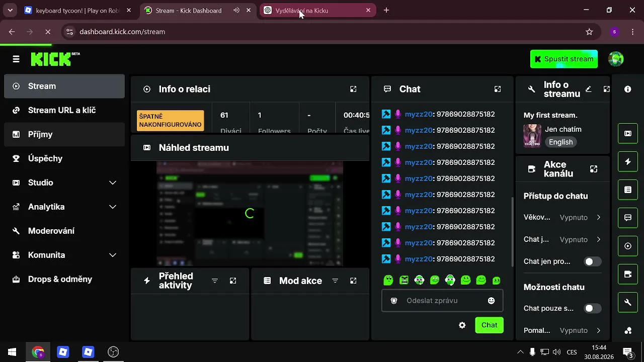Open the hamburger navigation menu
This screenshot has height=362, width=644.
pyautogui.click(x=16, y=59)
